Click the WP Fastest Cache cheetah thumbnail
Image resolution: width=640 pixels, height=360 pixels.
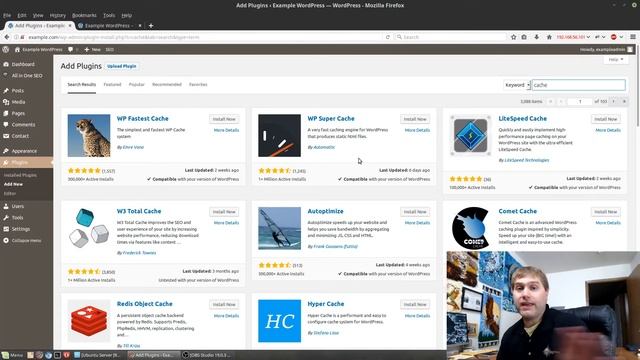pos(89,136)
